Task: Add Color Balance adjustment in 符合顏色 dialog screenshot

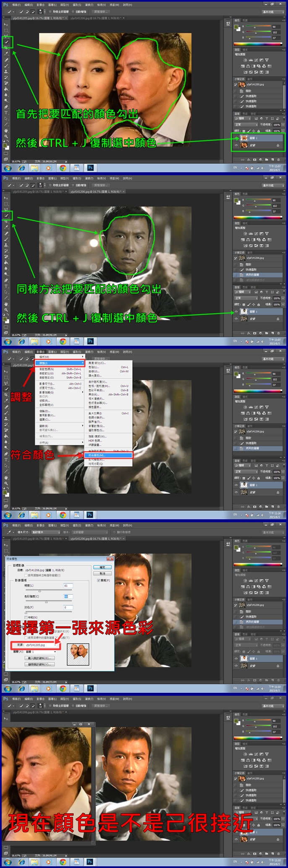Action: [x=248, y=587]
